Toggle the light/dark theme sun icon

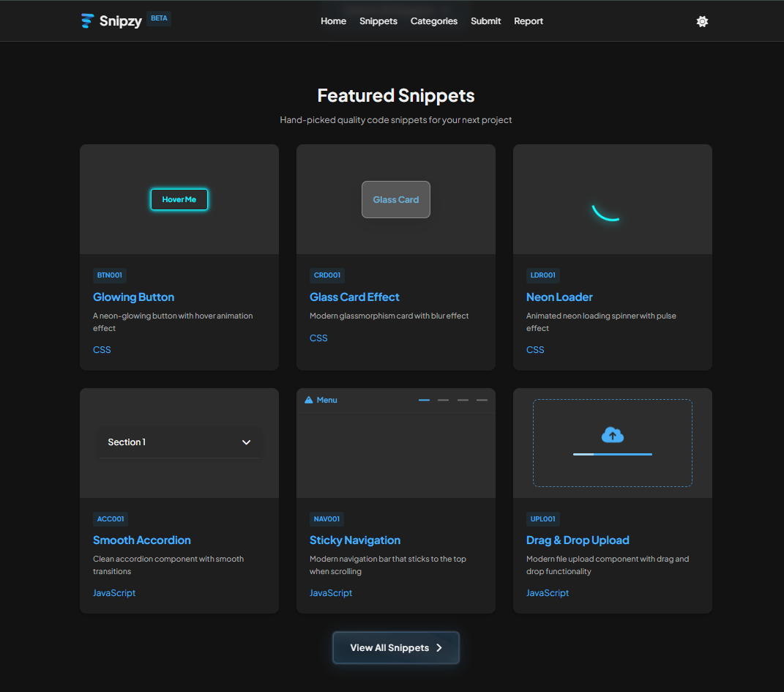[x=702, y=21]
